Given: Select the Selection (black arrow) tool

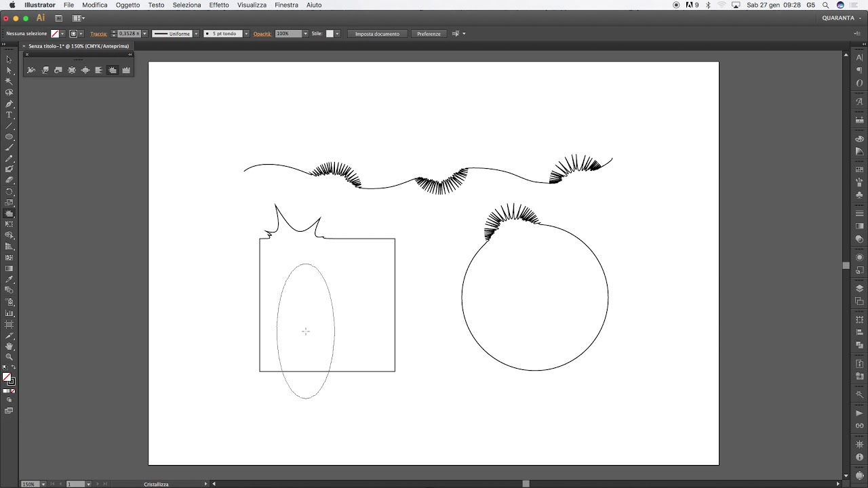Looking at the screenshot, I should point(9,60).
